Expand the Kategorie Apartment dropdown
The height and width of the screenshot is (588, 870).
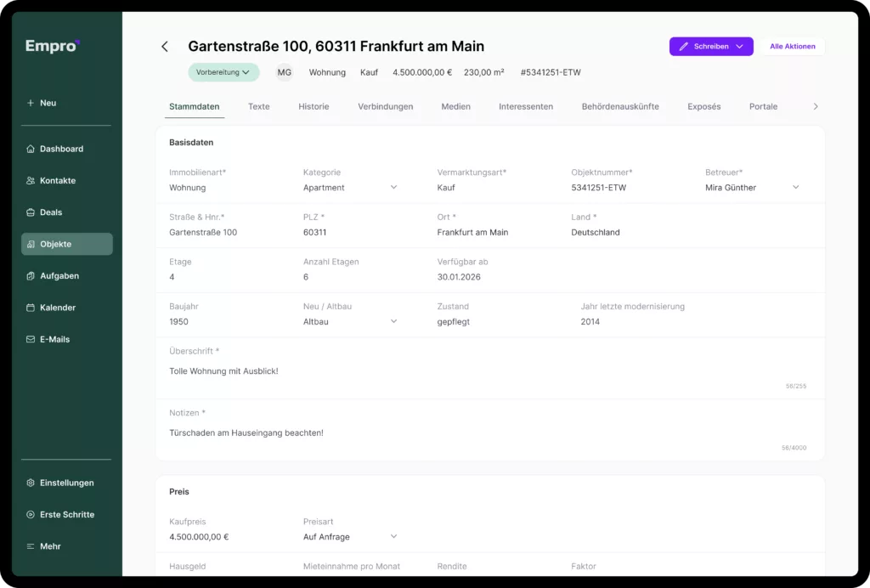click(393, 188)
